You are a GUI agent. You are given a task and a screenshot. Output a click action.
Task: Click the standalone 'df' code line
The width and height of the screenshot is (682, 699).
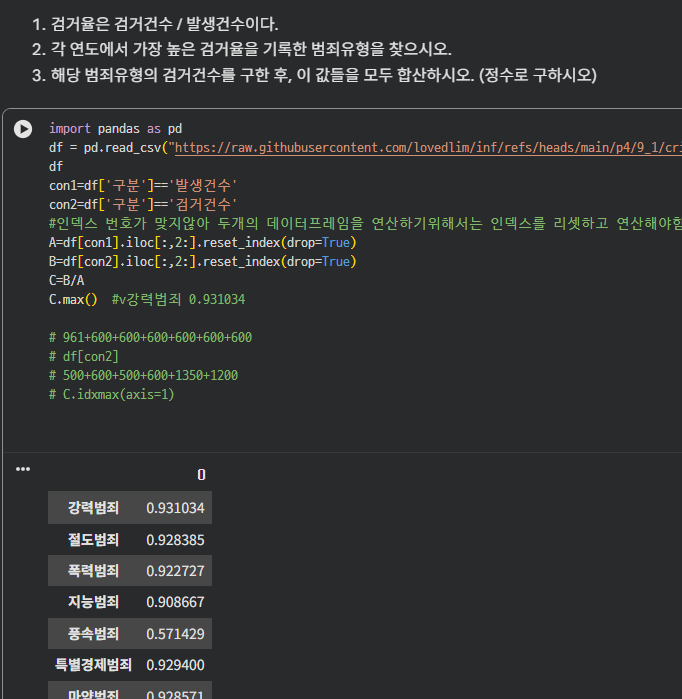click(56, 167)
